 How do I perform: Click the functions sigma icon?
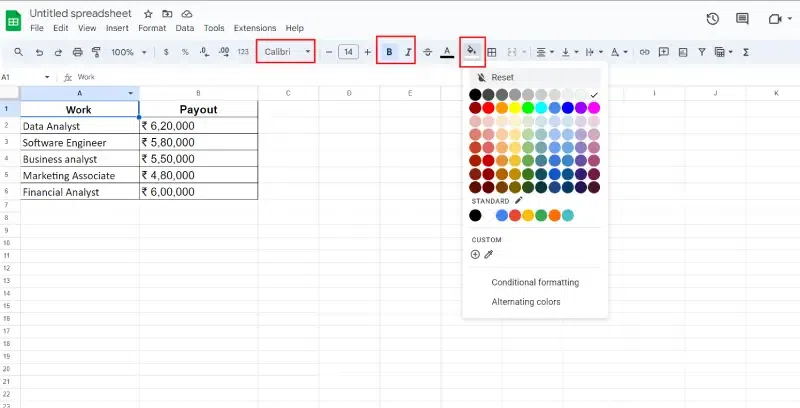pyautogui.click(x=746, y=52)
